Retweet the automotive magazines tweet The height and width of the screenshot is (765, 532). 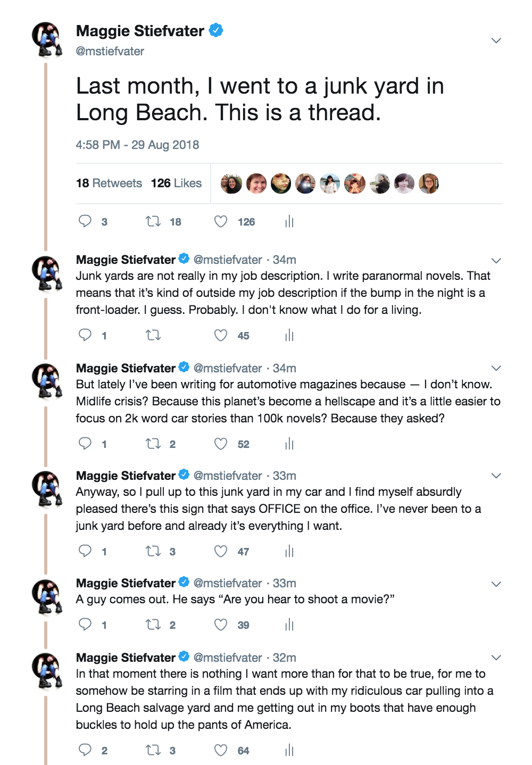pos(153,444)
